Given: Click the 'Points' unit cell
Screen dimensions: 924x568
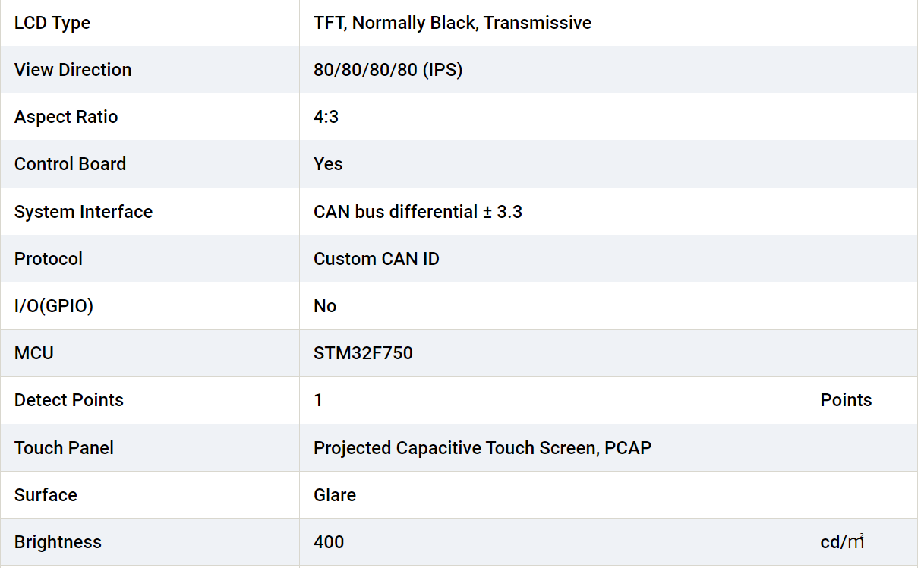Looking at the screenshot, I should pyautogui.click(x=846, y=400).
